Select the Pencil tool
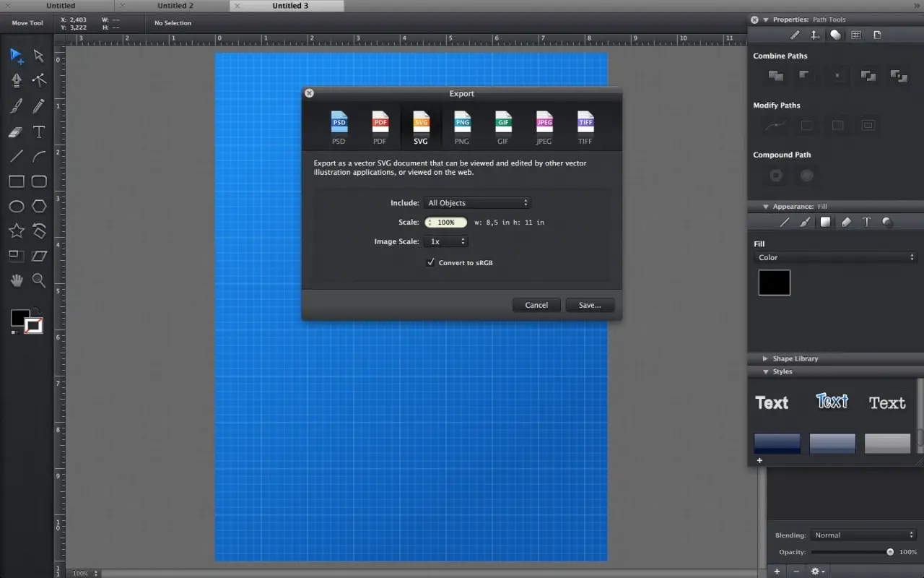 (x=39, y=106)
